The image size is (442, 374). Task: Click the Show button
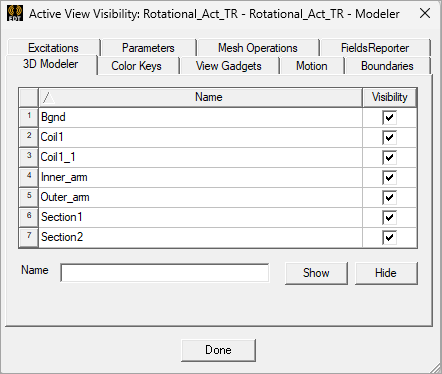click(316, 273)
